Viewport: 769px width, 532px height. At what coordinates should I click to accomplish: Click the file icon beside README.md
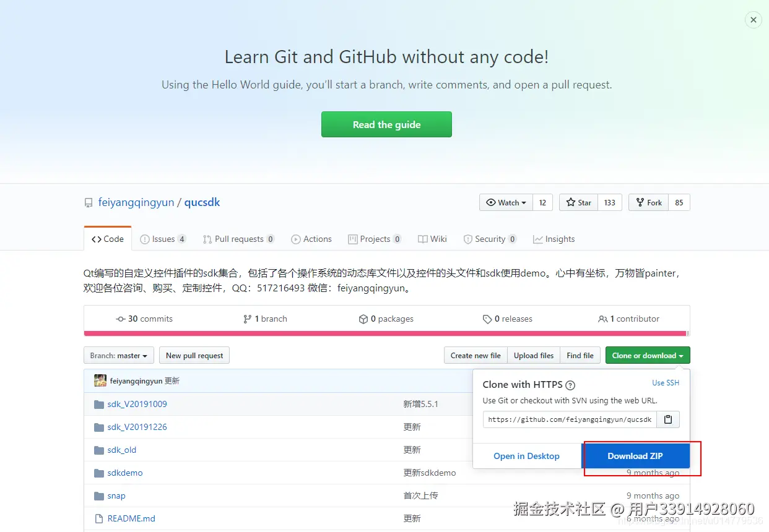tap(98, 518)
